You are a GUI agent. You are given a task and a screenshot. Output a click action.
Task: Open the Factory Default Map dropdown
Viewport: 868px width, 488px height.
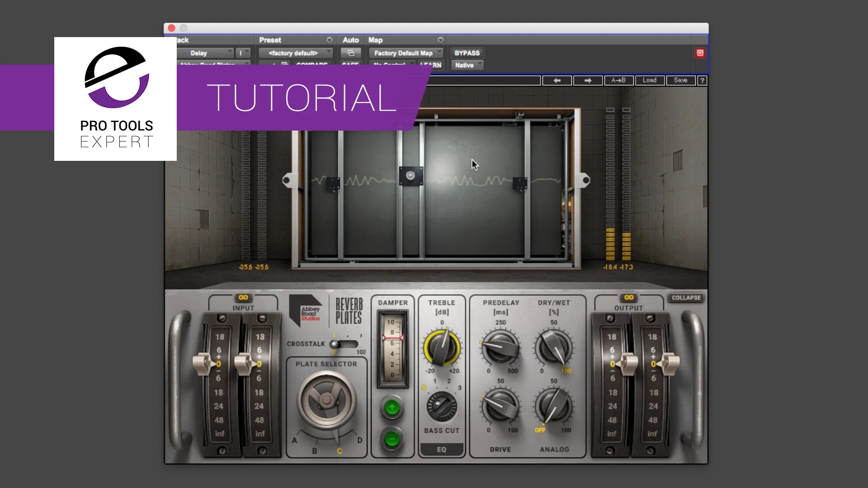click(x=406, y=53)
